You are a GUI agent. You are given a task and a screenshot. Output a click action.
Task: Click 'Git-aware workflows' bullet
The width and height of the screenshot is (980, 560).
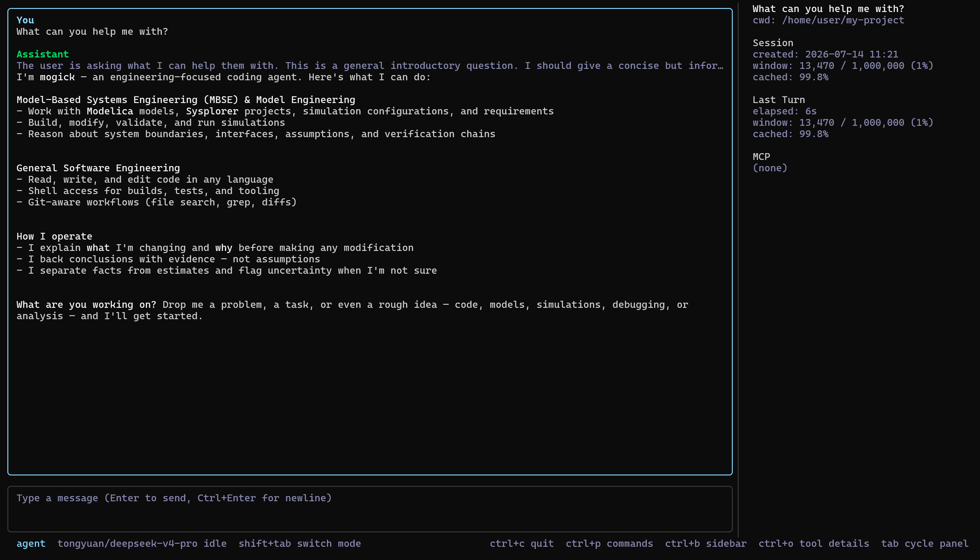pos(157,202)
